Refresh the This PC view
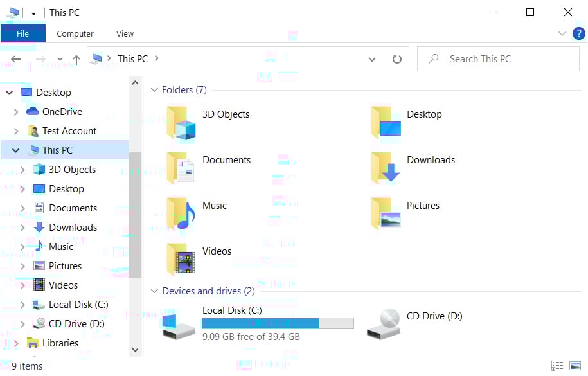 pyautogui.click(x=396, y=59)
